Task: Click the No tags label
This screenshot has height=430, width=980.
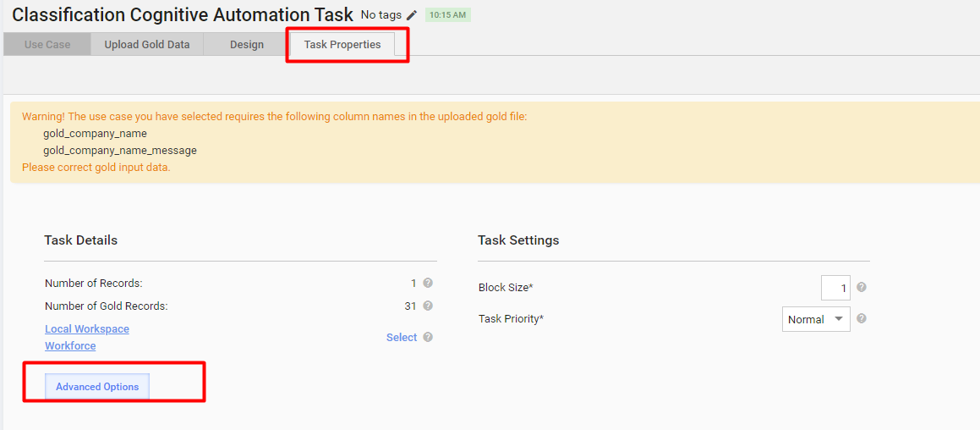Action: (x=381, y=15)
